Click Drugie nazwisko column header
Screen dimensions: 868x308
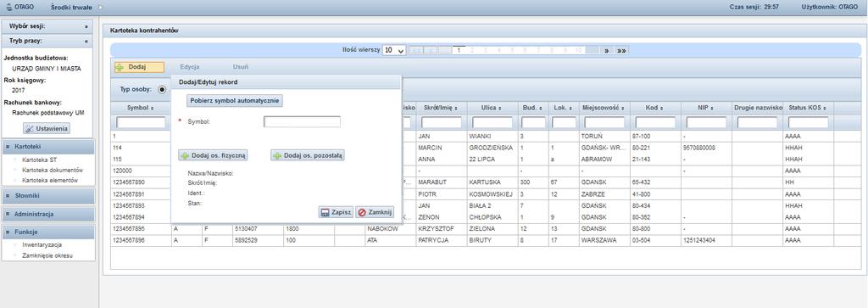[757, 108]
